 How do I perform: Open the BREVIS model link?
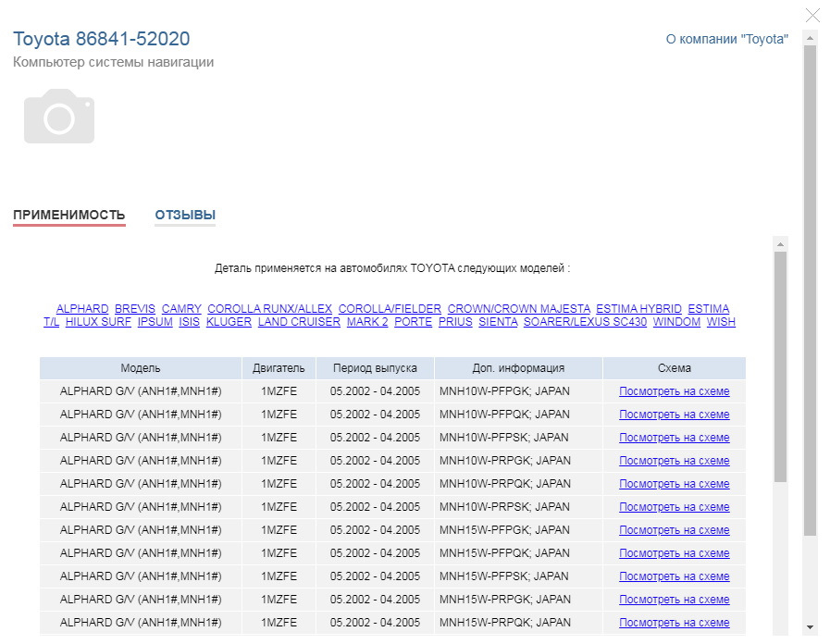[x=135, y=308]
